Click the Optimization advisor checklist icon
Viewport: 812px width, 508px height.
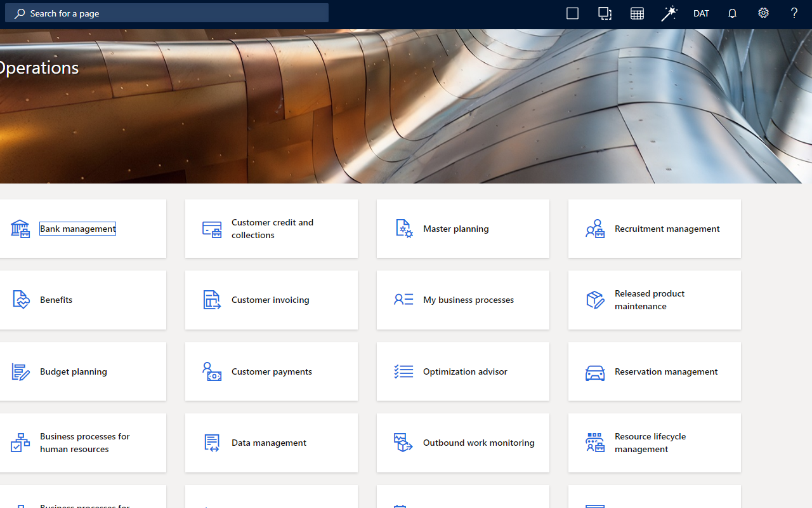pyautogui.click(x=403, y=371)
